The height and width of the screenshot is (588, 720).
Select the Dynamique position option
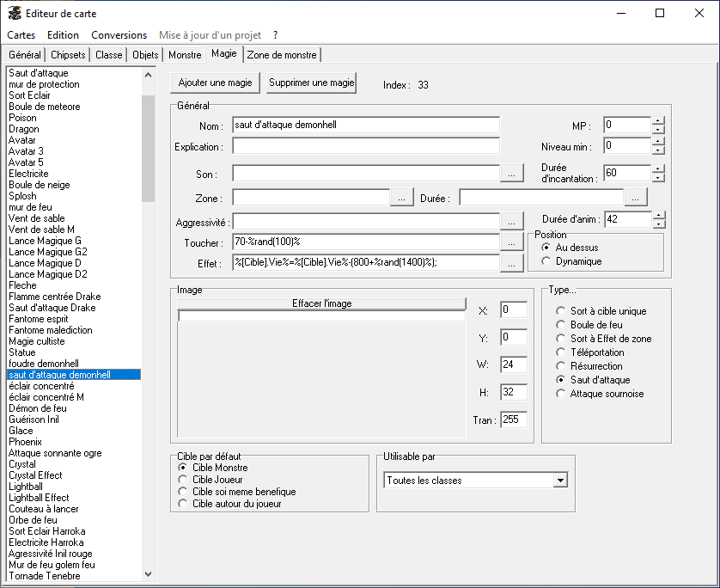[x=546, y=261]
